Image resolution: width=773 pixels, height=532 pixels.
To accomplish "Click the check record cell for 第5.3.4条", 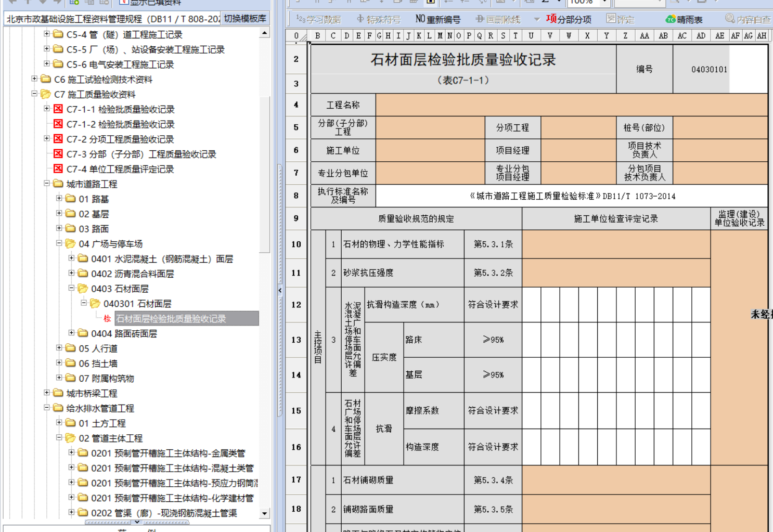I will point(616,480).
